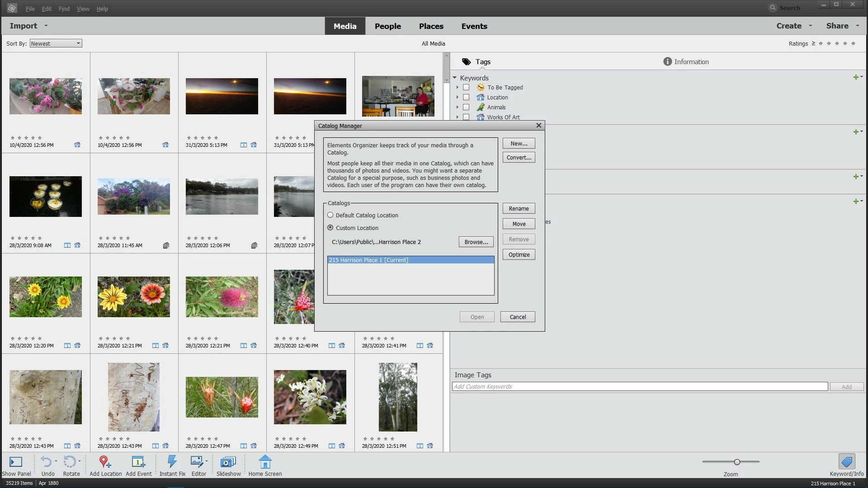The width and height of the screenshot is (868, 488).
Task: Select Default Catalog Location radio button
Action: (x=330, y=215)
